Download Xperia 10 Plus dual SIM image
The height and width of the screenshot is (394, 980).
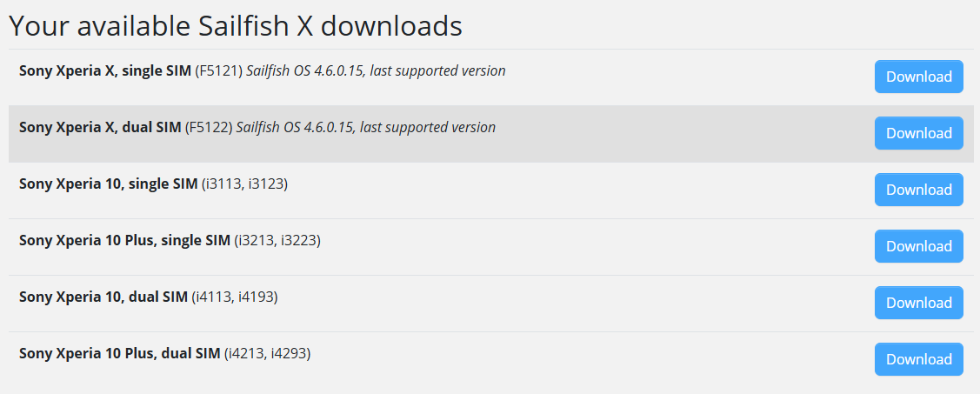coord(918,359)
